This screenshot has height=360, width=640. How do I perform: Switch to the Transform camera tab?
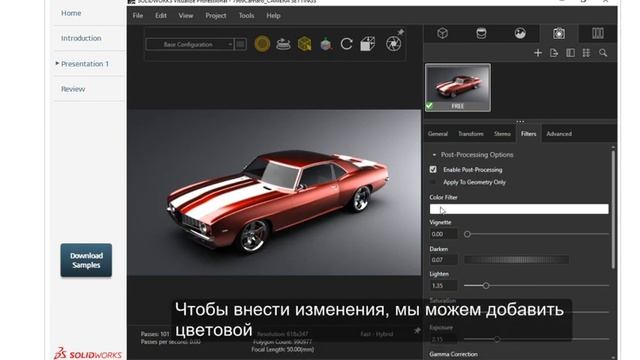tap(471, 134)
